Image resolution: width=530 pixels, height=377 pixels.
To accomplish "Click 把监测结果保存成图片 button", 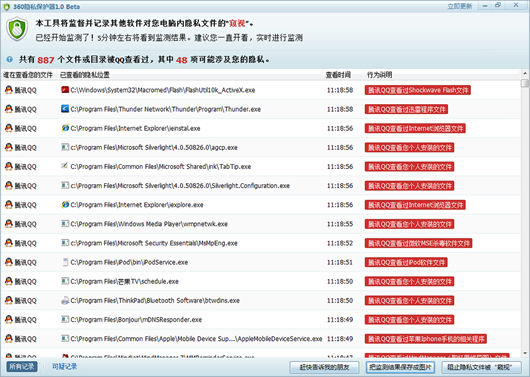I will 400,367.
